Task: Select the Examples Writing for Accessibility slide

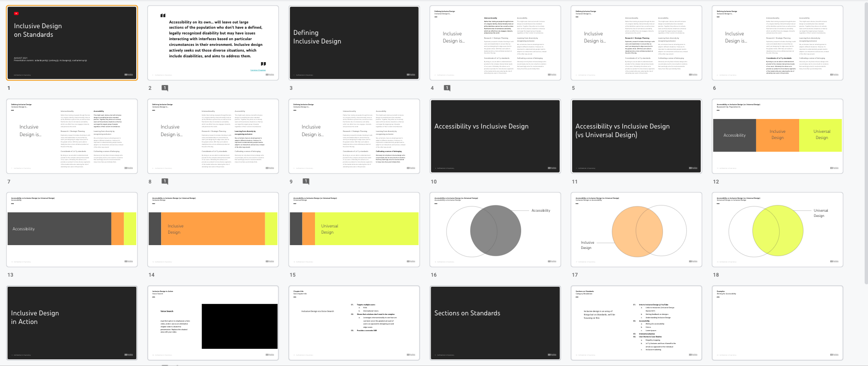Action: [x=777, y=323]
